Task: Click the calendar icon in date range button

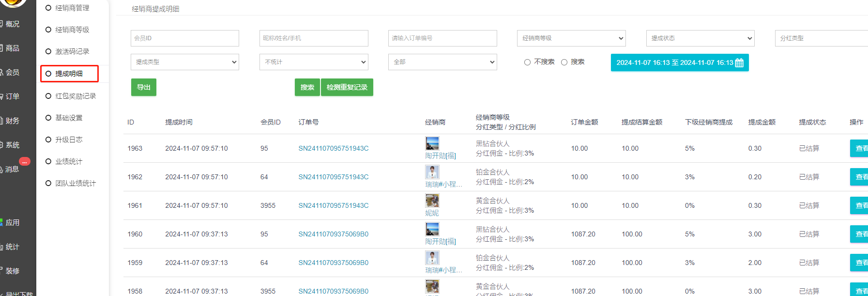Action: tap(739, 63)
